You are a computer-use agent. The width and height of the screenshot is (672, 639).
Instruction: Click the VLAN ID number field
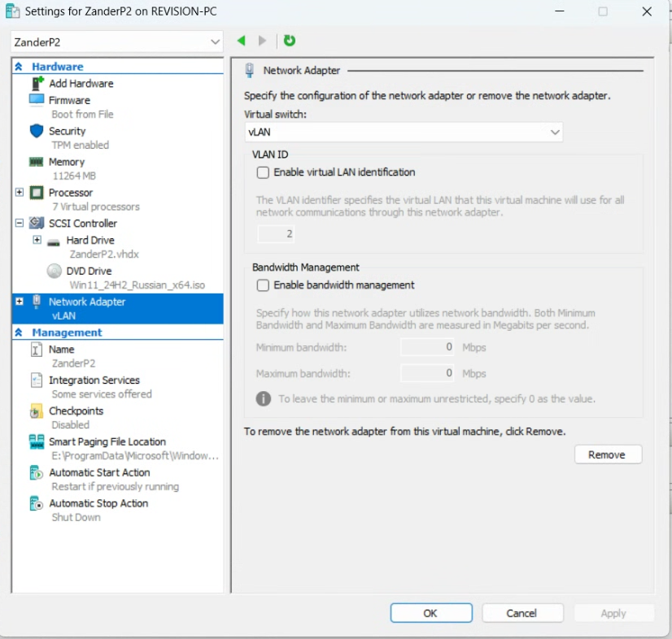(276, 234)
